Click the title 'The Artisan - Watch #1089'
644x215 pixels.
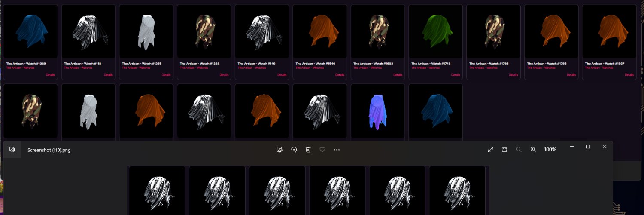pyautogui.click(x=26, y=64)
